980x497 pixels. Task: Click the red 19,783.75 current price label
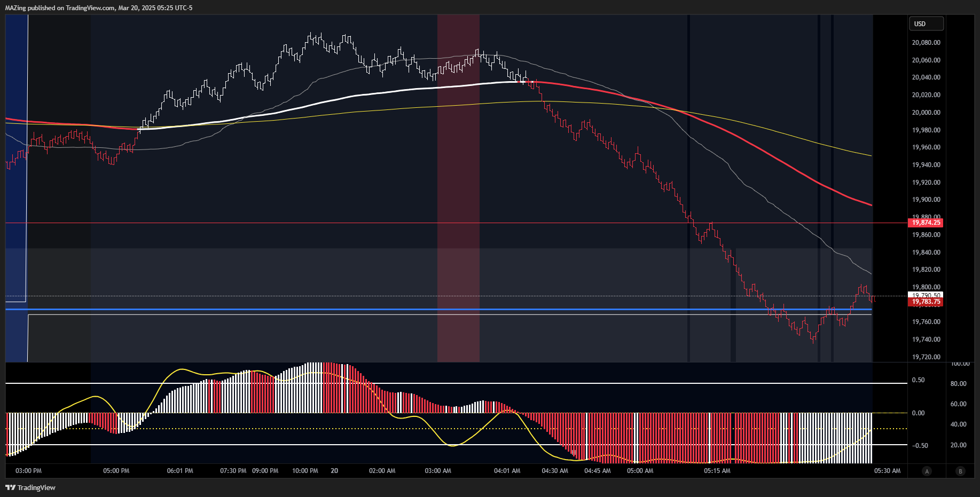click(x=926, y=302)
